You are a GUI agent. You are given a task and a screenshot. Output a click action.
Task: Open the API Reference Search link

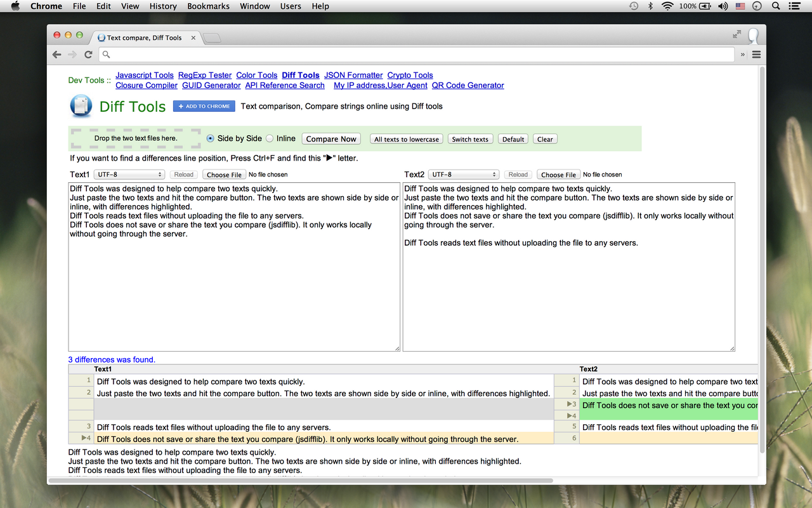pyautogui.click(x=285, y=85)
